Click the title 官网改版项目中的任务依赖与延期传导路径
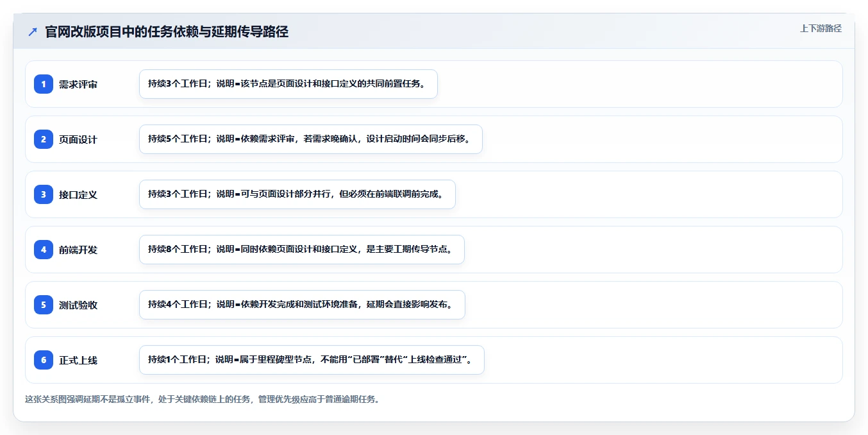The width and height of the screenshot is (868, 435). (167, 31)
